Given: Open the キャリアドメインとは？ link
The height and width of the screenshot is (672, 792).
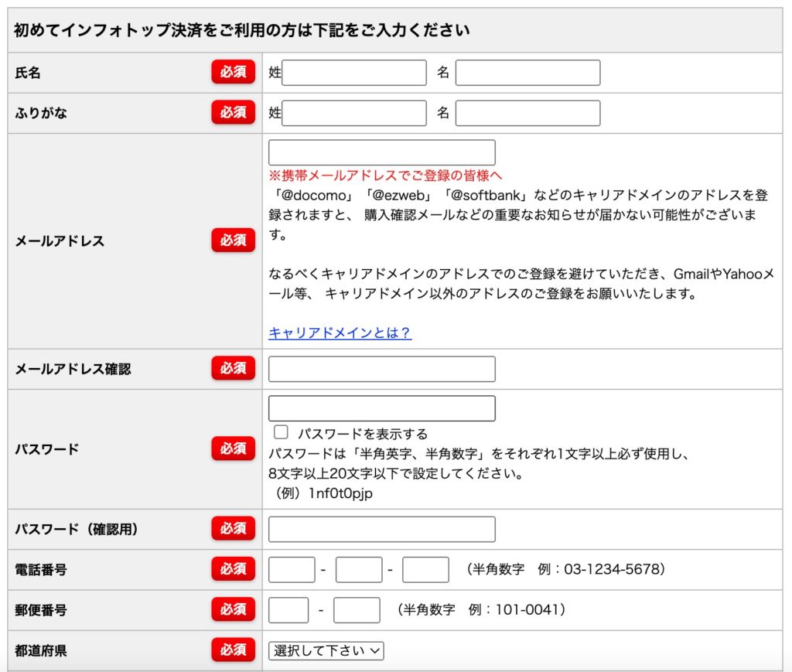Looking at the screenshot, I should pyautogui.click(x=340, y=333).
